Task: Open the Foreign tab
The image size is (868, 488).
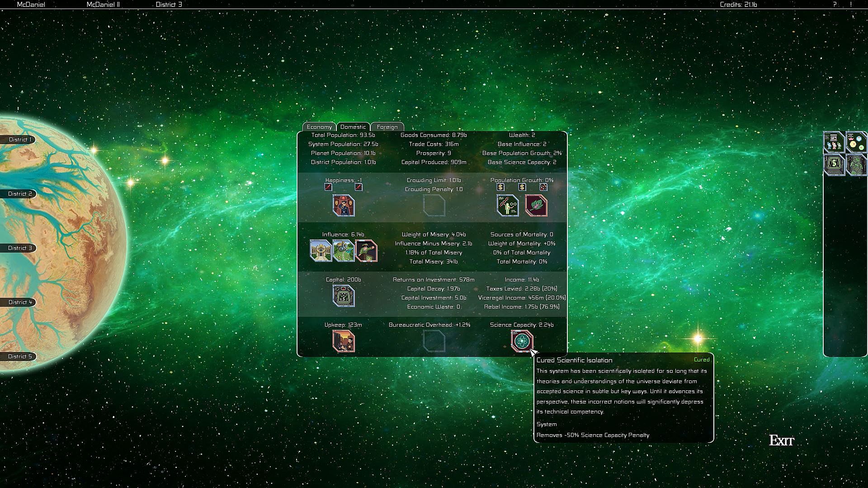Action: 387,127
